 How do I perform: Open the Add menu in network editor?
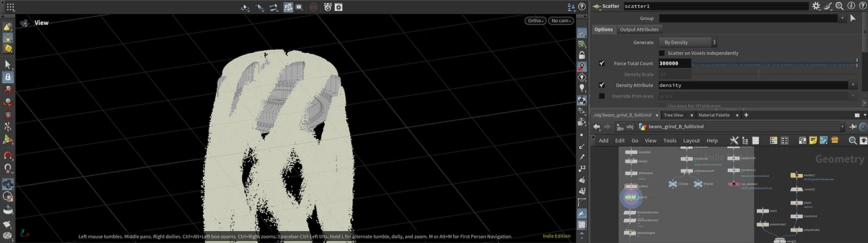coord(603,141)
